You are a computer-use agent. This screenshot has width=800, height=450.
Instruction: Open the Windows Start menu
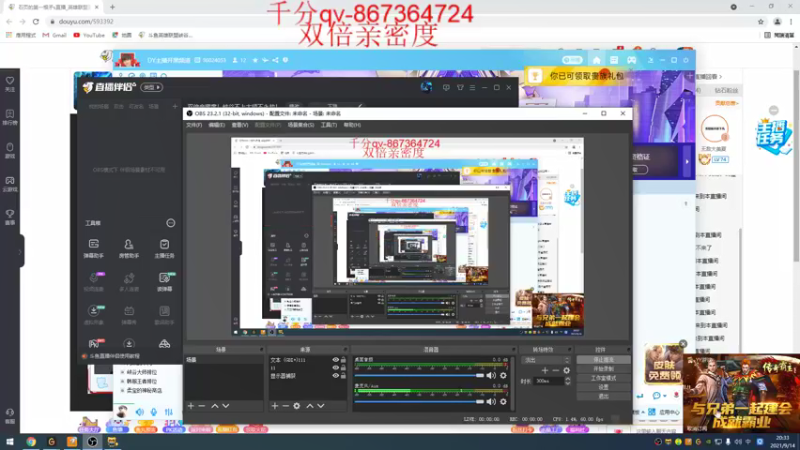point(10,442)
